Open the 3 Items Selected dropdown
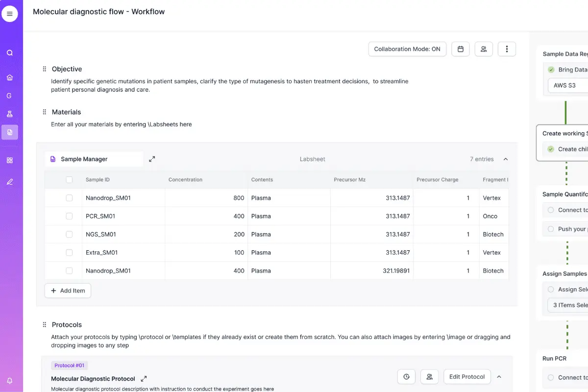This screenshot has width=588, height=392. (568, 305)
